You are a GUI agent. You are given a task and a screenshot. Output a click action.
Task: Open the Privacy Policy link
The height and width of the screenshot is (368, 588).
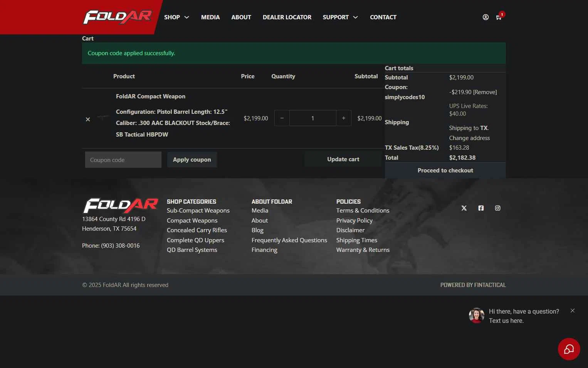coord(354,221)
